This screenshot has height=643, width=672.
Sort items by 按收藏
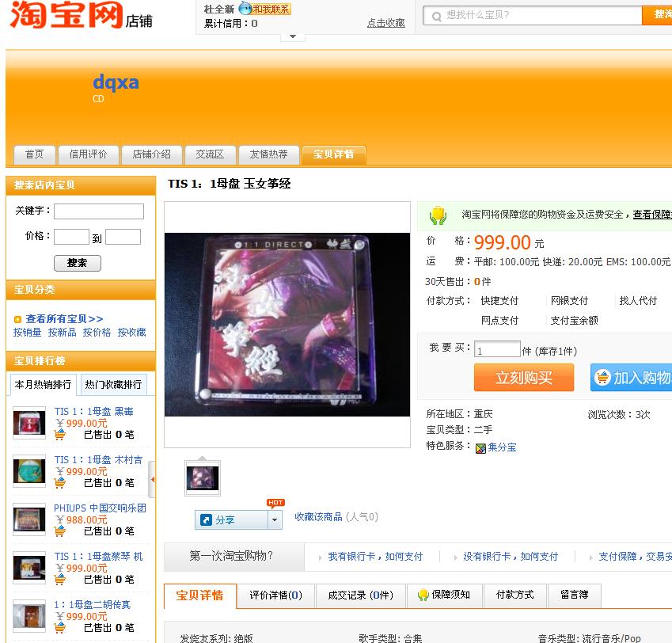coord(132,333)
